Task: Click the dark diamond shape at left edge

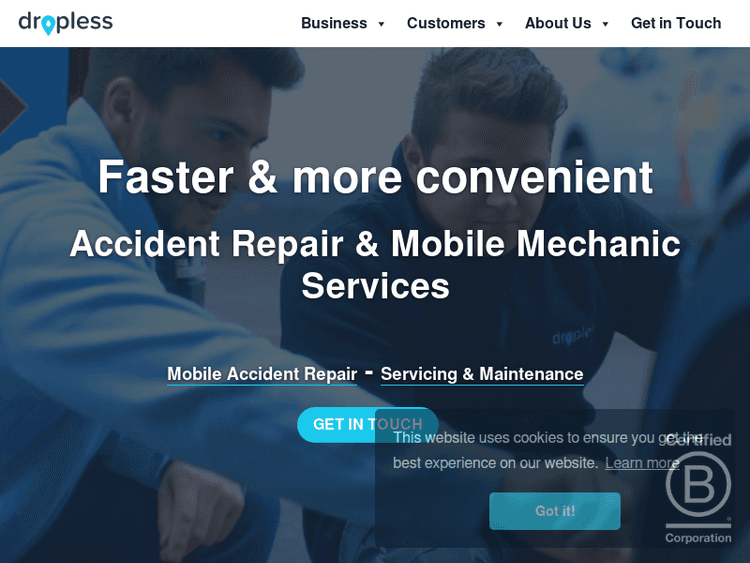Action: coord(13,106)
